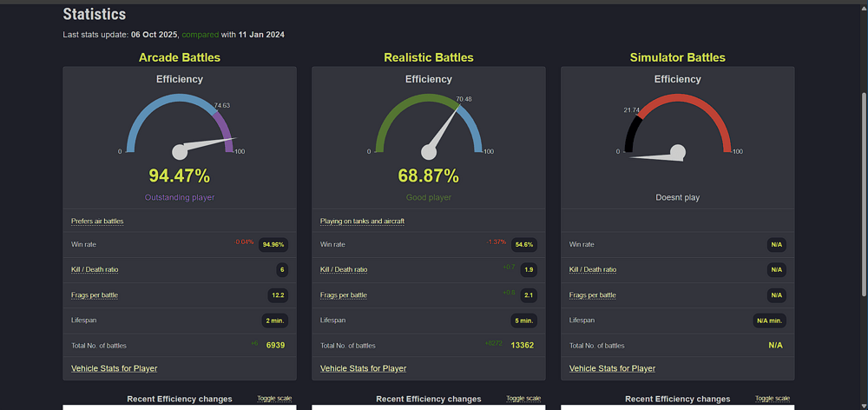Open Vehicle Stats for Player under Simulator Battles

click(x=612, y=368)
